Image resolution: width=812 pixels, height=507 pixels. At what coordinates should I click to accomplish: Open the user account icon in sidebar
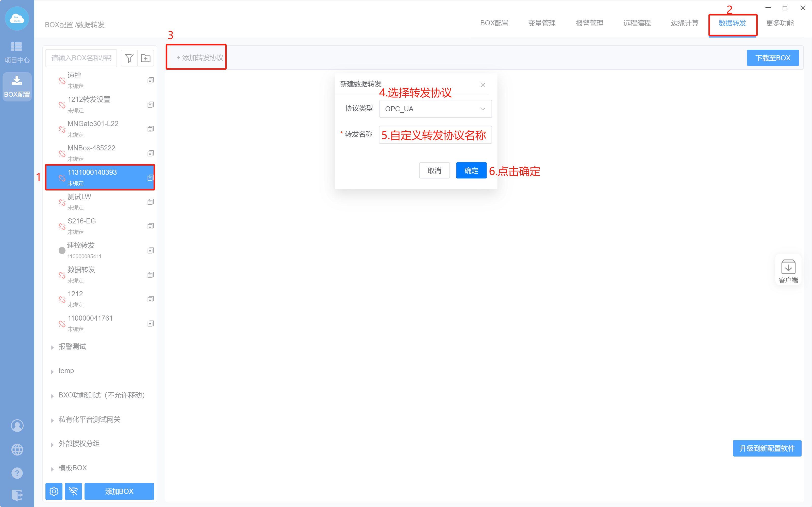(17, 426)
